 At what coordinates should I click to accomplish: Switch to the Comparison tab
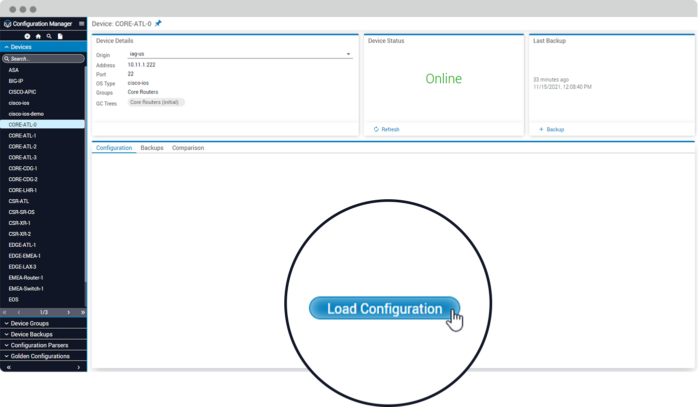click(188, 148)
